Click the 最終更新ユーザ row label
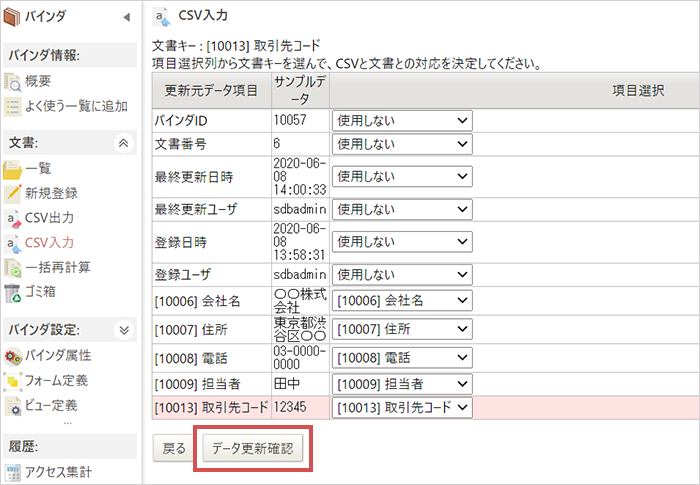 click(196, 209)
